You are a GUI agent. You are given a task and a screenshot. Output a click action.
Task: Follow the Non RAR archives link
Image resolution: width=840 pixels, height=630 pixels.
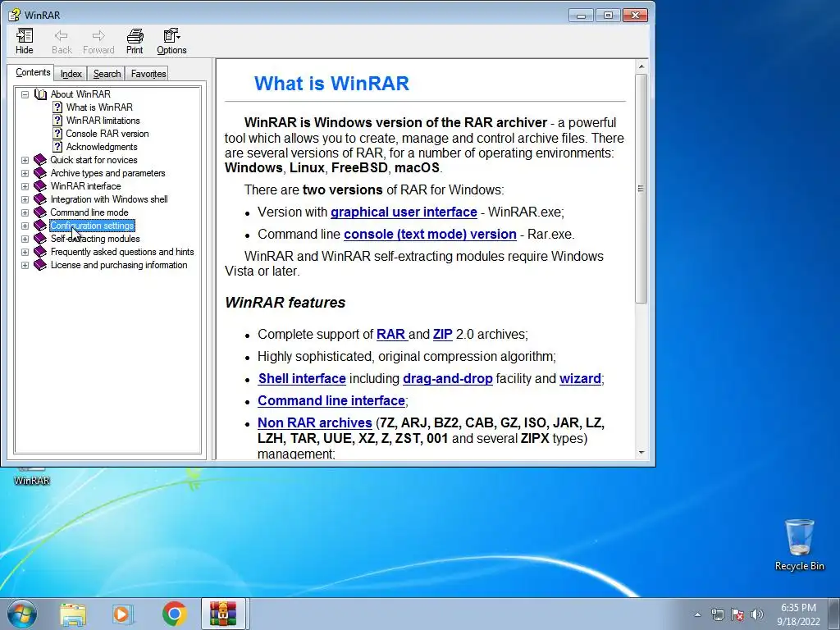click(x=315, y=422)
